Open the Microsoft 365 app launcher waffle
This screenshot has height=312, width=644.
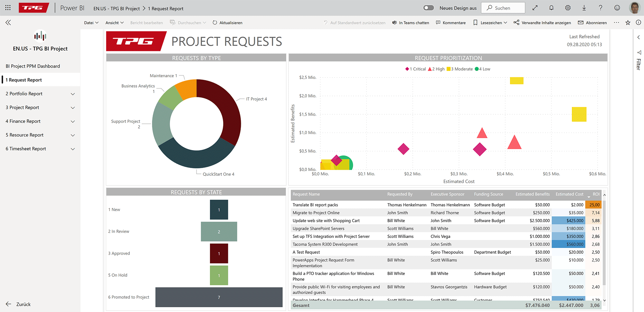pyautogui.click(x=8, y=7)
